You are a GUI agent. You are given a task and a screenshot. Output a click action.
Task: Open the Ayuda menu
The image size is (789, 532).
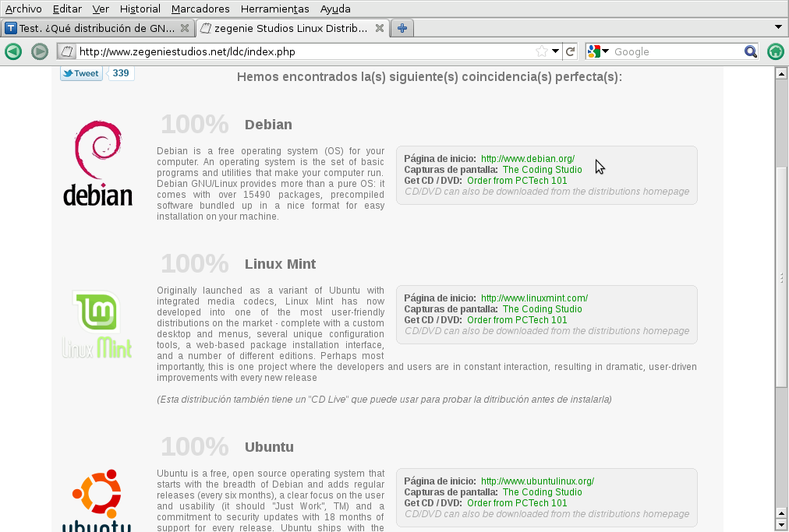click(x=335, y=9)
